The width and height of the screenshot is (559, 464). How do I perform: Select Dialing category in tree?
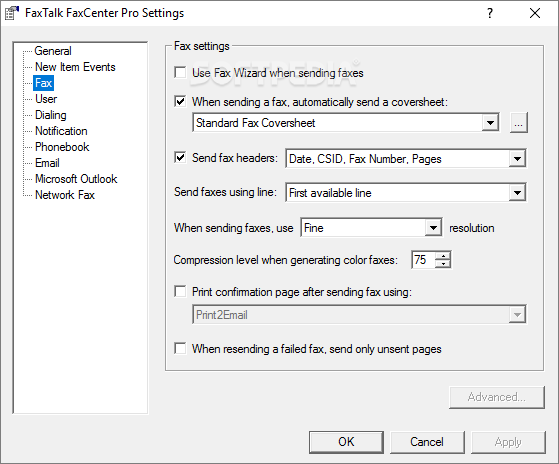tap(51, 115)
